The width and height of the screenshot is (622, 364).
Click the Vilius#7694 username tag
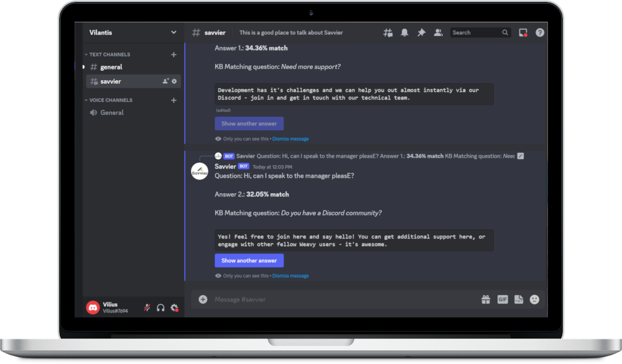click(116, 311)
